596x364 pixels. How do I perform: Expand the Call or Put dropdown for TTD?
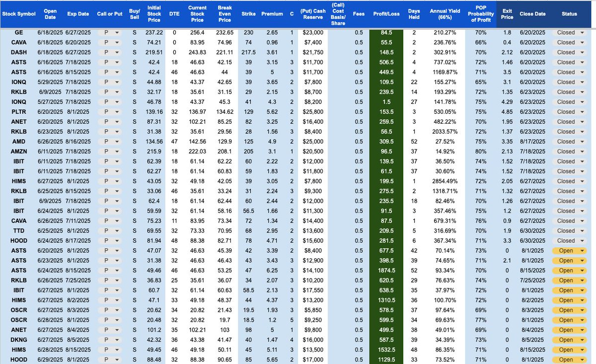point(109,231)
